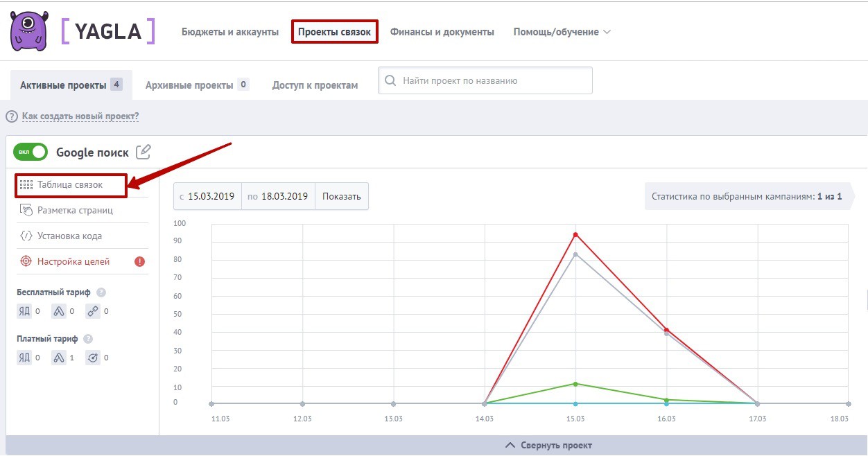Click the Yagla purple monster logo
Screen dimensions: 868x456
[x=29, y=31]
